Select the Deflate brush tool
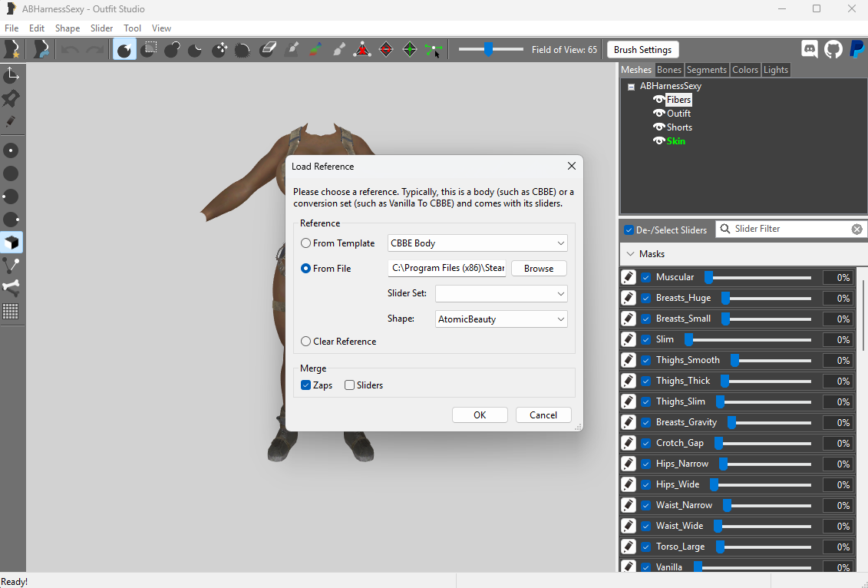 point(196,49)
